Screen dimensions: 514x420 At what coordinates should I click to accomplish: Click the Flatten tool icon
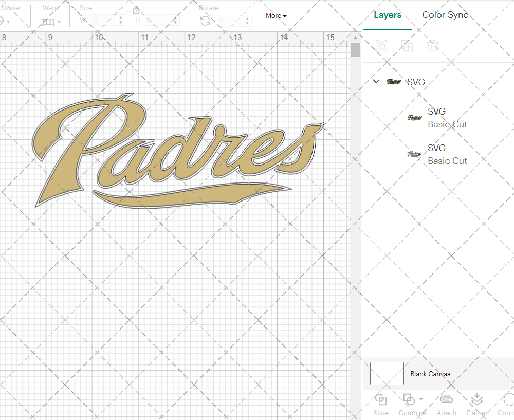pos(476,399)
